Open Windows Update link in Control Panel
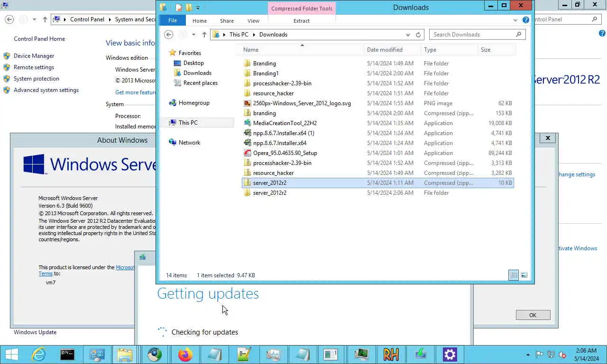 [x=35, y=332]
